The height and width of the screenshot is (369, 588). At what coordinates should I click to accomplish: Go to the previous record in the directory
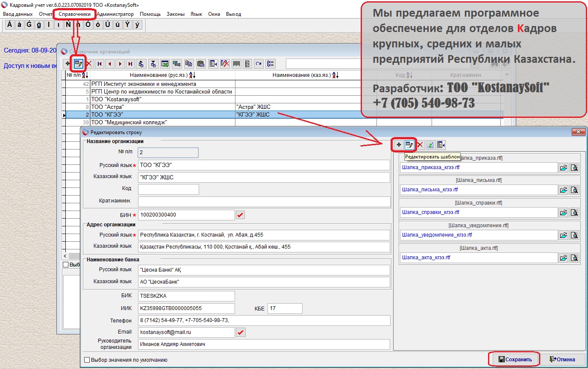110,64
